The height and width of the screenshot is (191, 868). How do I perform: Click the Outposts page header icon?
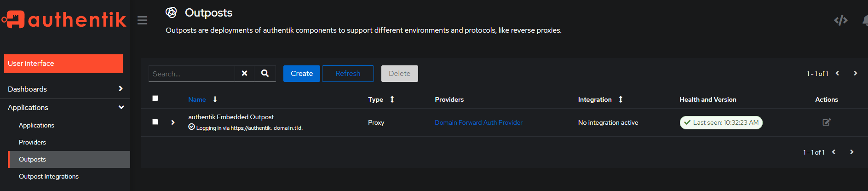tap(171, 12)
